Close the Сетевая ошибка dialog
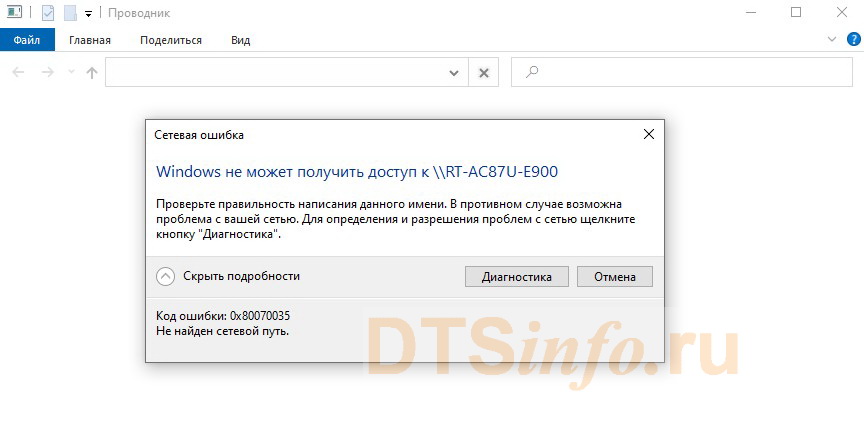 click(x=649, y=134)
